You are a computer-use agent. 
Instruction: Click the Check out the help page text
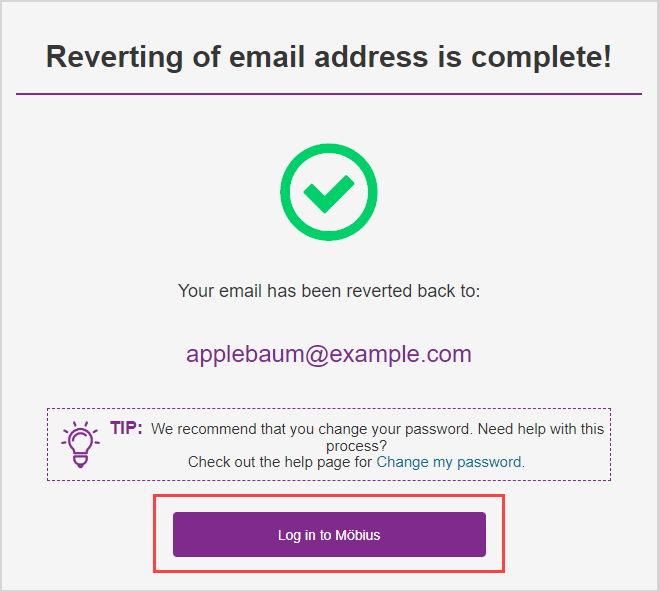coord(280,462)
